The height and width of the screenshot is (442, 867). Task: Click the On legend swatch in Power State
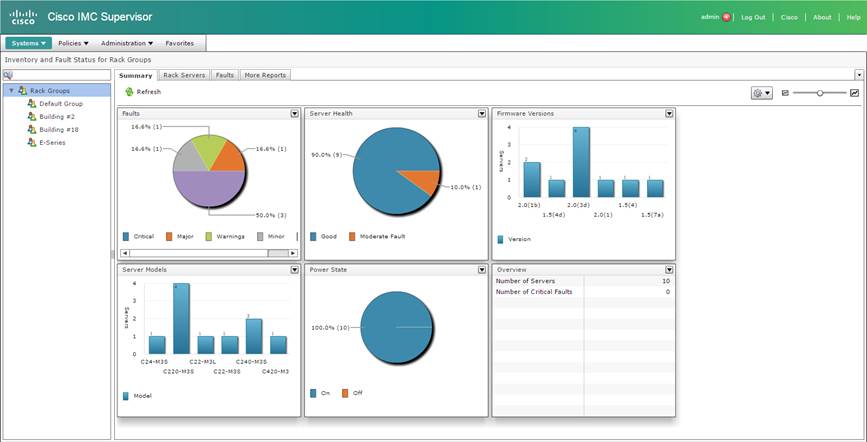[313, 393]
